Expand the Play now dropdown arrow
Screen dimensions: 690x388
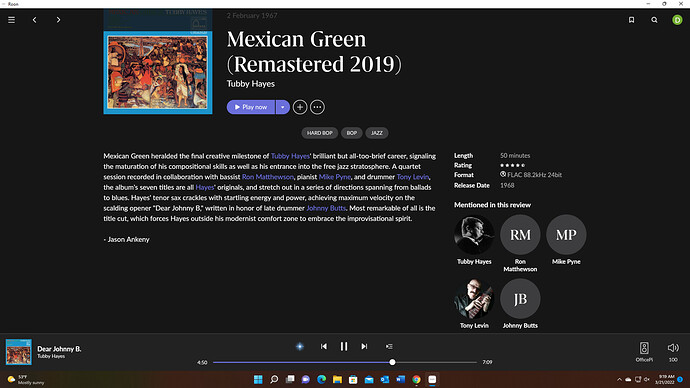coord(283,107)
